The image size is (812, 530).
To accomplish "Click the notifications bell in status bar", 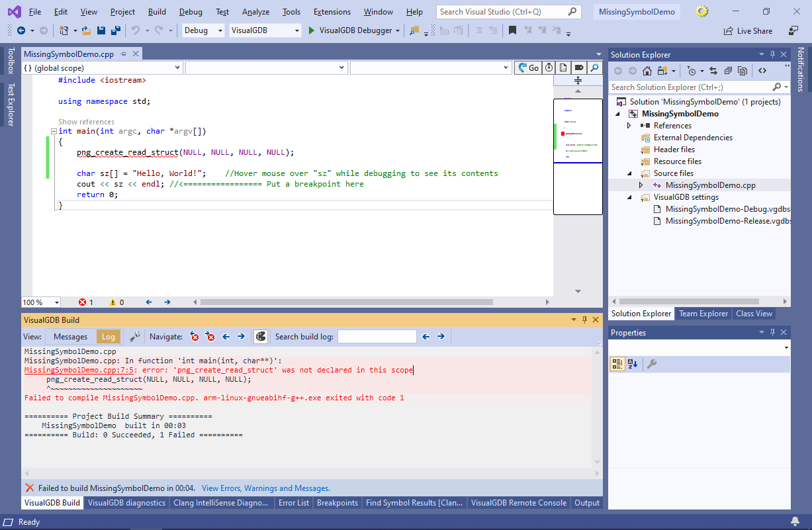I will (x=795, y=521).
